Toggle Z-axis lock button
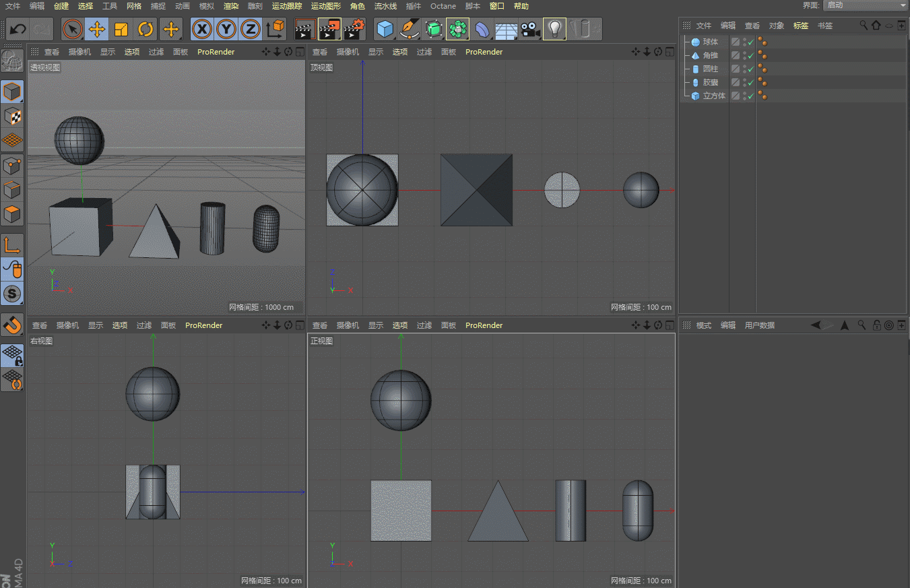Viewport: 910px width, 588px height. [250, 29]
